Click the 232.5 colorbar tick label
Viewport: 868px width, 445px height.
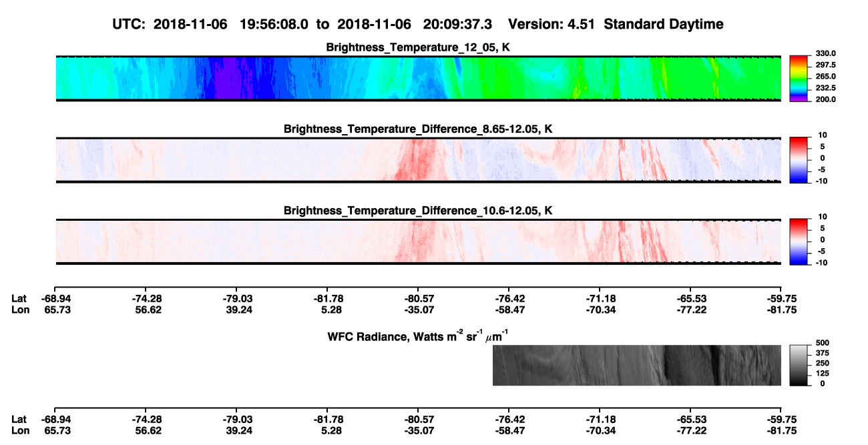pyautogui.click(x=825, y=87)
